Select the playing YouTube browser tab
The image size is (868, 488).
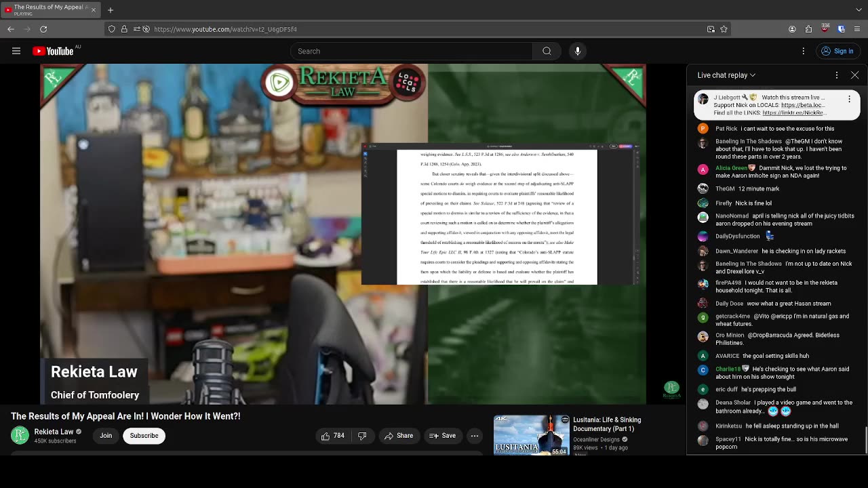[x=51, y=10]
